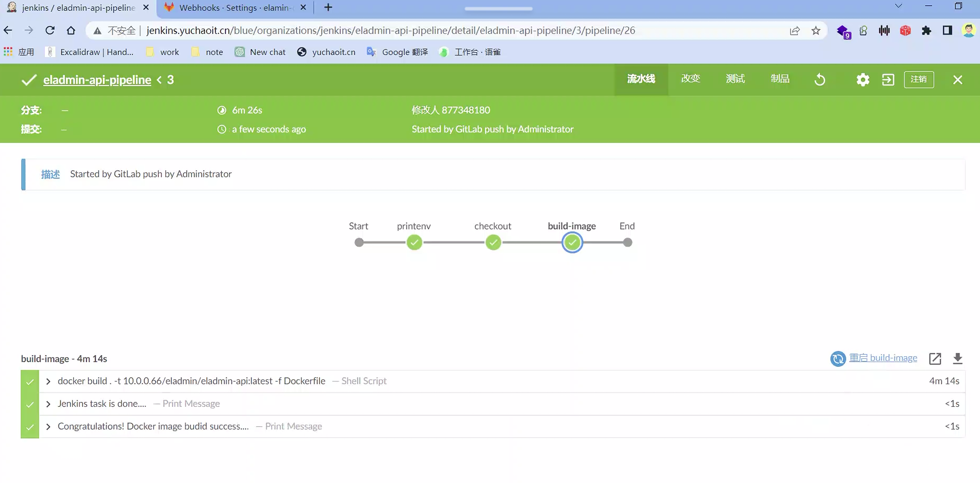Open log in new window icon
Image resolution: width=980 pixels, height=483 pixels.
click(x=935, y=359)
